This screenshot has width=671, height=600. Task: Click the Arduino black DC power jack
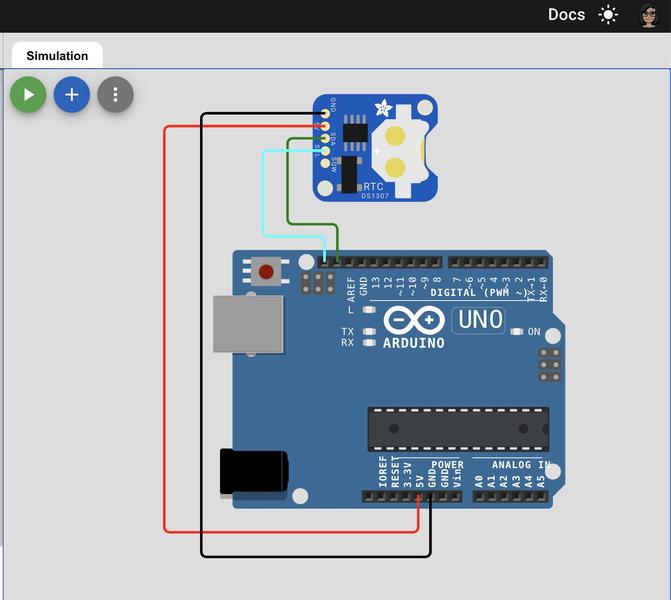click(254, 471)
